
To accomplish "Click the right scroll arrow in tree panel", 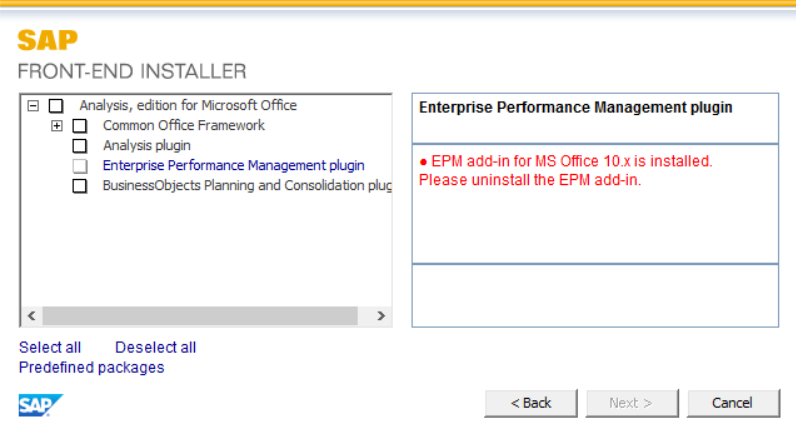I will 381,316.
